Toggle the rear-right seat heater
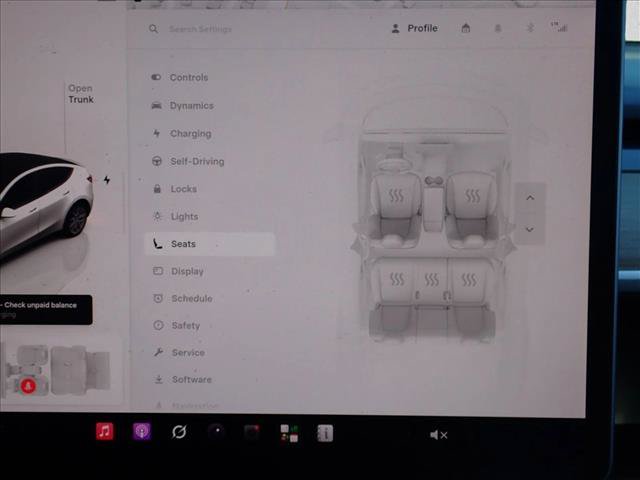 [x=469, y=279]
